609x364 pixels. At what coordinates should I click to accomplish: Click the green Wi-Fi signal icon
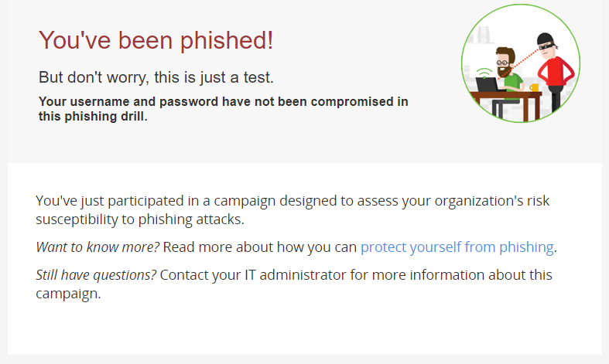coord(484,73)
